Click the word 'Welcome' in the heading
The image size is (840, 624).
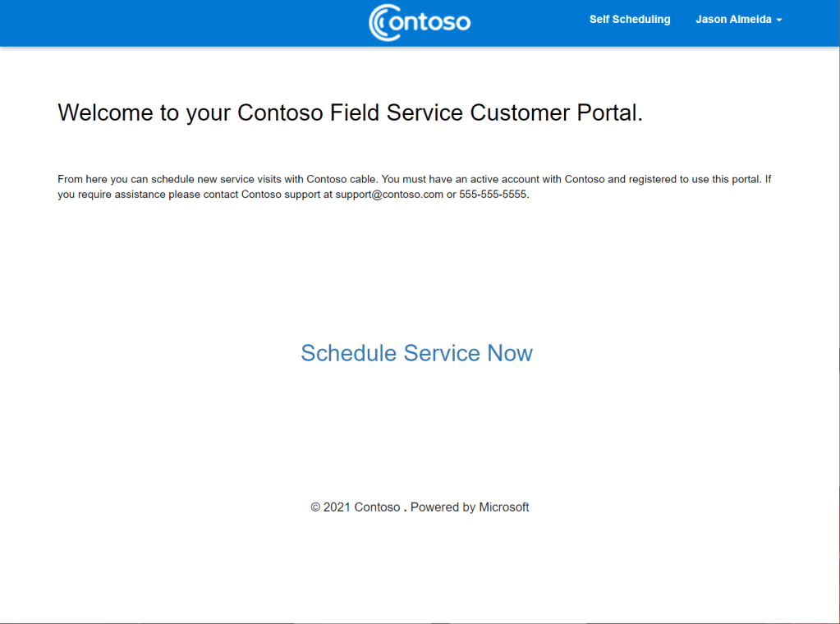coord(105,112)
